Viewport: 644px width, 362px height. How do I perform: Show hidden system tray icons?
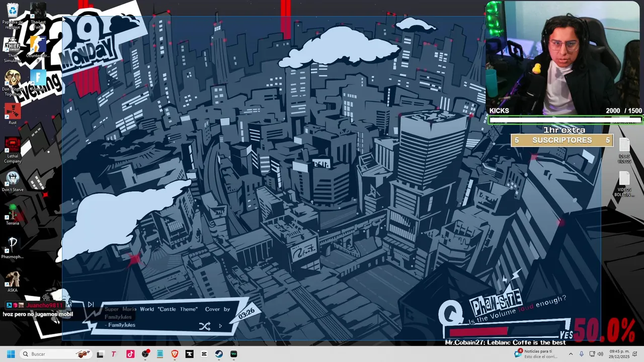(571, 354)
